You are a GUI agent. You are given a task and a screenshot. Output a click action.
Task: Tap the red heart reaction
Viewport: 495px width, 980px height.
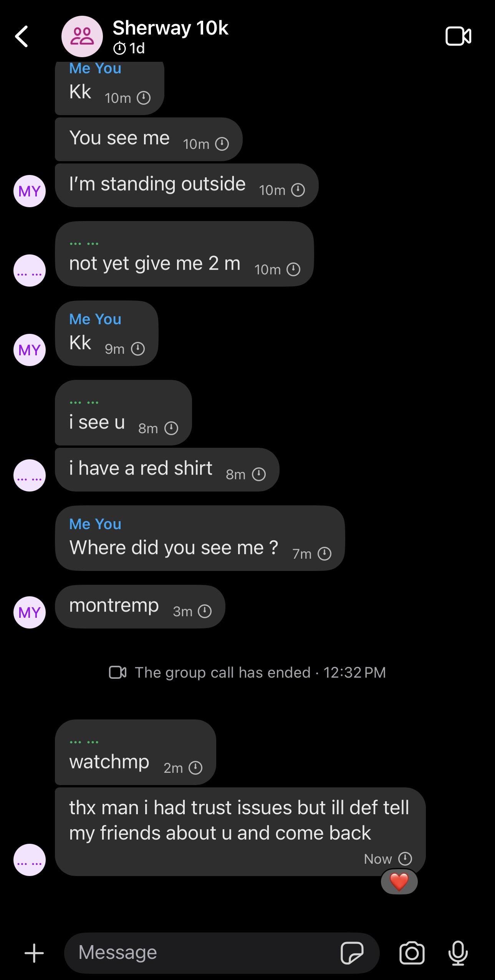399,882
